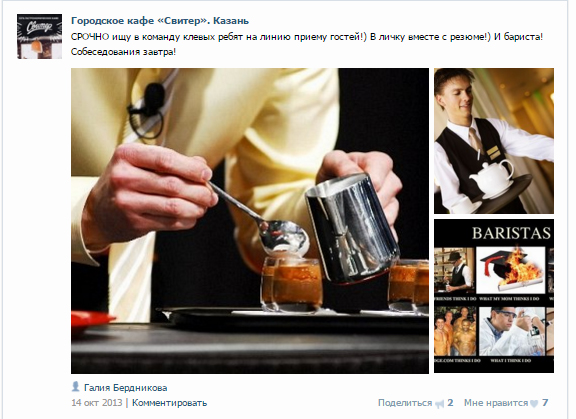Viewport: 576px width, 419px height.
Task: Click the post text about hiring staff
Action: click(x=307, y=44)
